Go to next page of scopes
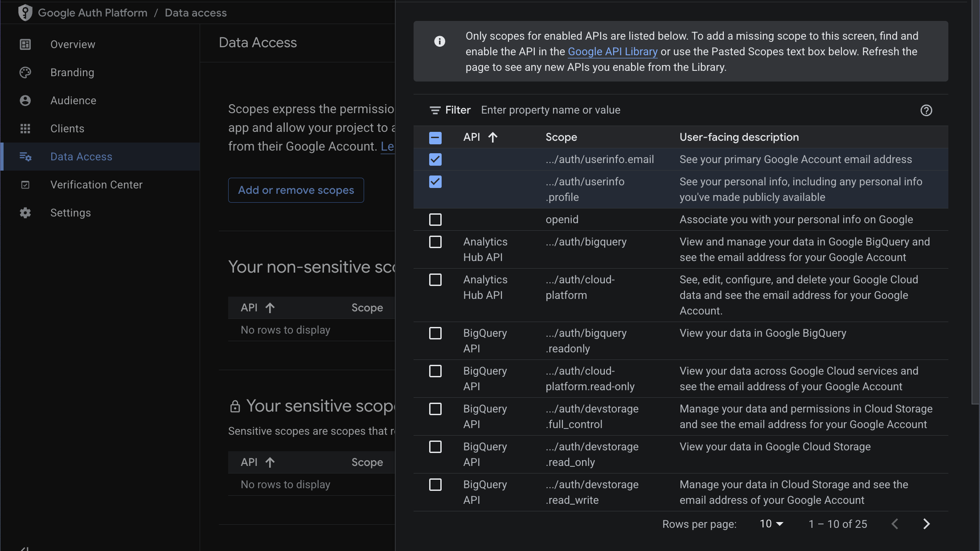The height and width of the screenshot is (551, 980). click(926, 524)
